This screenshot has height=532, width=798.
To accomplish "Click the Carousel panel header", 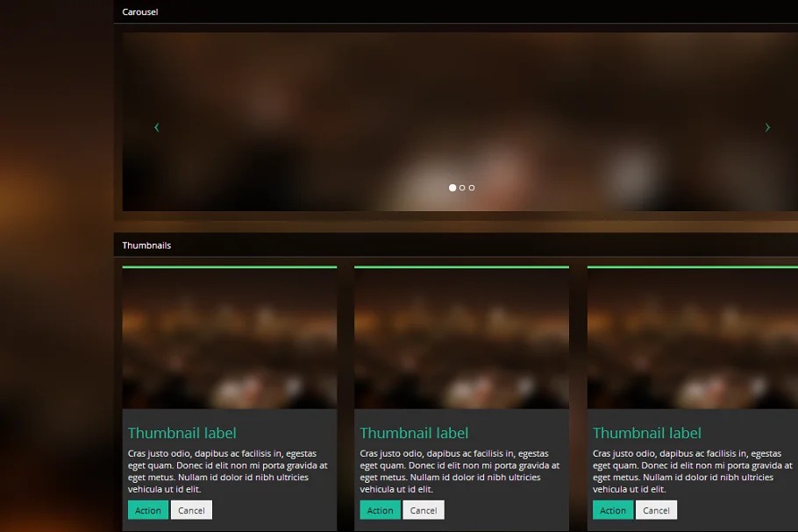I will tap(140, 12).
